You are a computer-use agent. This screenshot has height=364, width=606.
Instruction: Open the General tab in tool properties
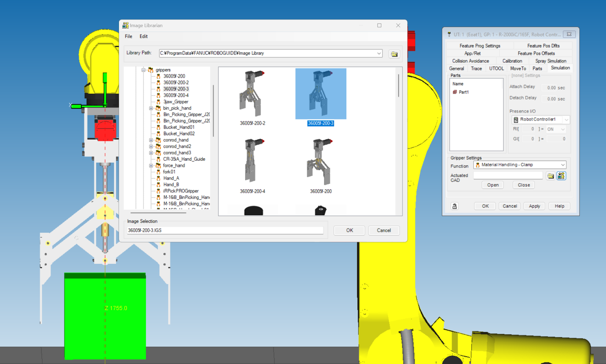(456, 69)
